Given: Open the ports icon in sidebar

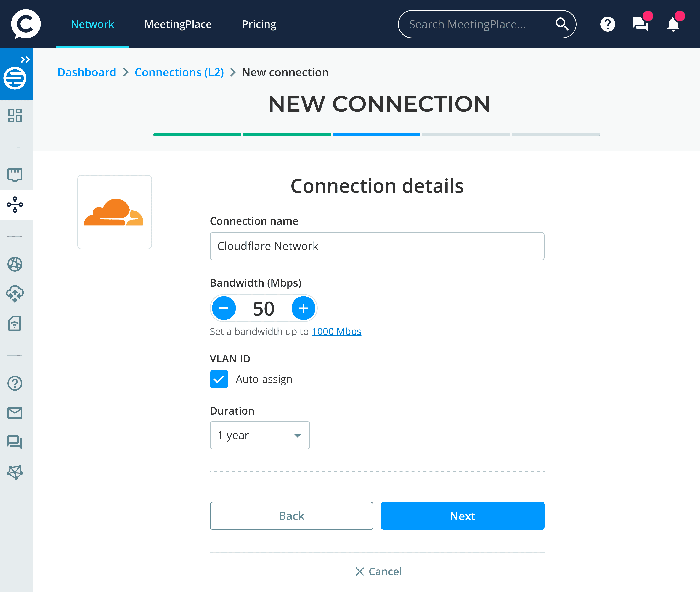Looking at the screenshot, I should pyautogui.click(x=15, y=175).
